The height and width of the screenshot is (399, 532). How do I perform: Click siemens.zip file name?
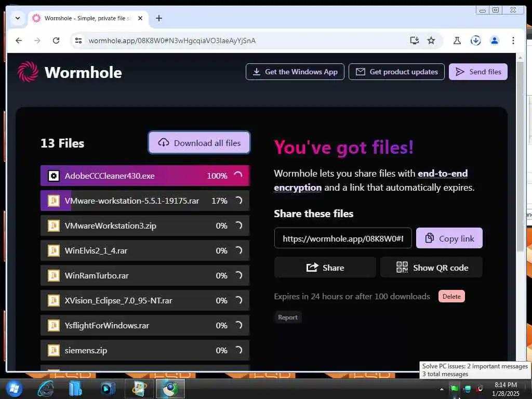click(86, 351)
